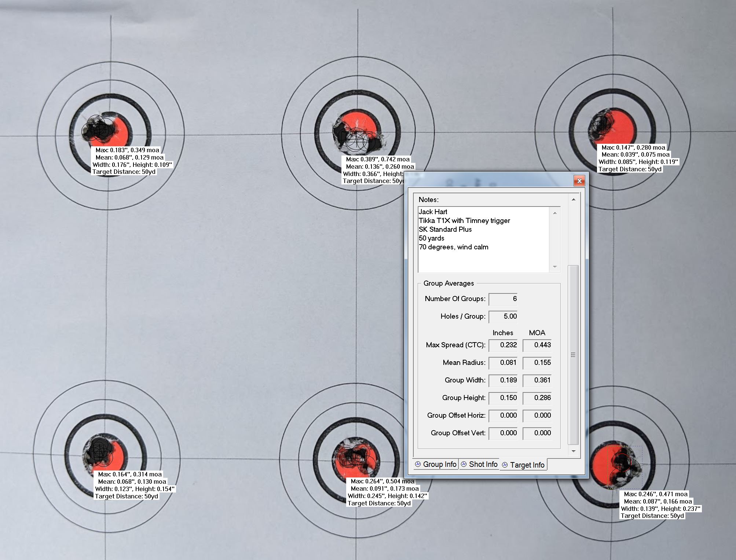Click the panel scrollbar down arrow
This screenshot has height=560, width=736.
[574, 451]
